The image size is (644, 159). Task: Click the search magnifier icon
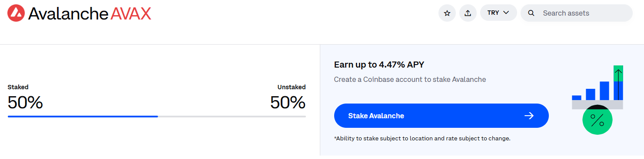531,13
